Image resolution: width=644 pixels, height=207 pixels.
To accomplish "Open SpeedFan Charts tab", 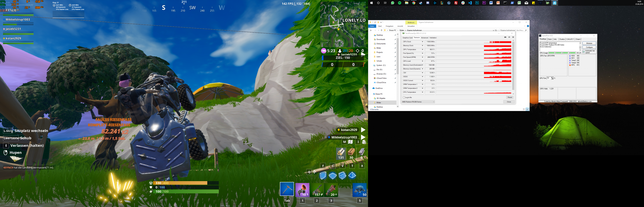I will [x=578, y=39].
